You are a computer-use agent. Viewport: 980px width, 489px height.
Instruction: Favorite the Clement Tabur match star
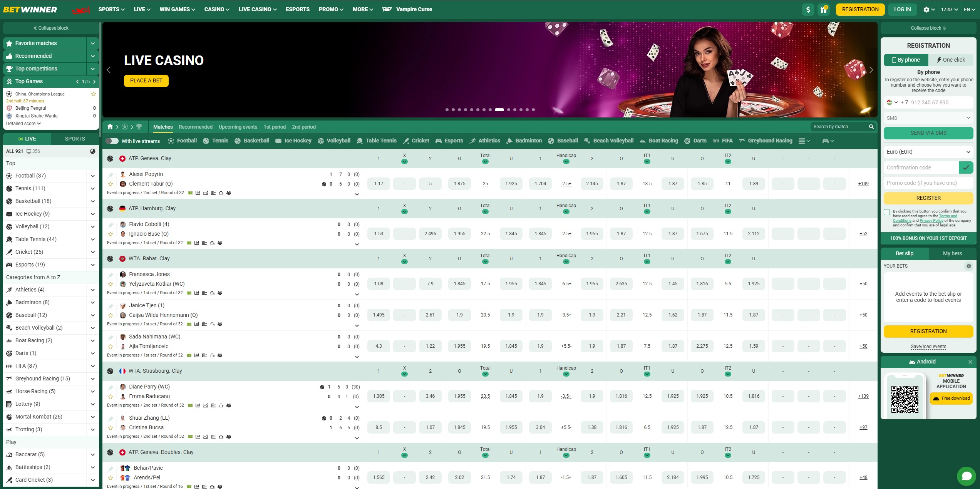point(111,184)
